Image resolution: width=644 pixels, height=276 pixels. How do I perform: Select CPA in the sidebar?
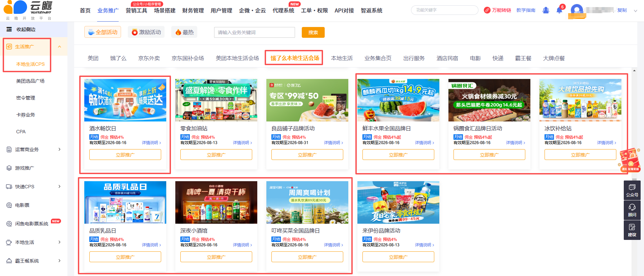21,132
